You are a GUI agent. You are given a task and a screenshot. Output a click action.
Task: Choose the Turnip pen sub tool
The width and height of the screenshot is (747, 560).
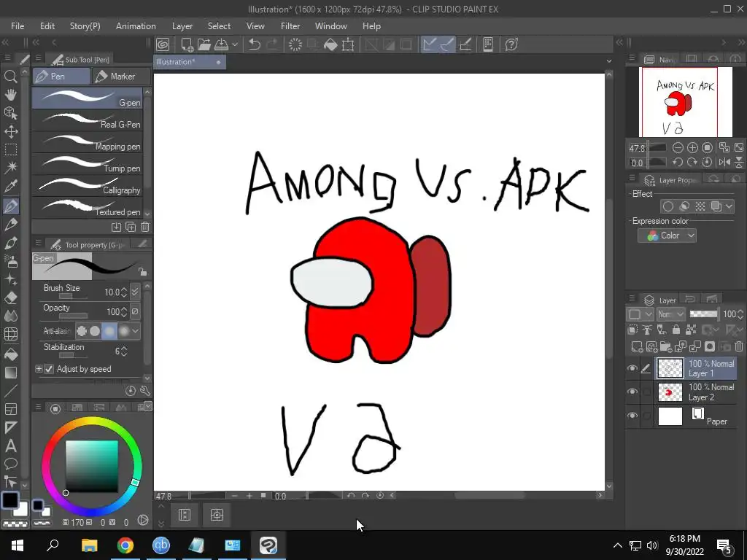coord(88,164)
